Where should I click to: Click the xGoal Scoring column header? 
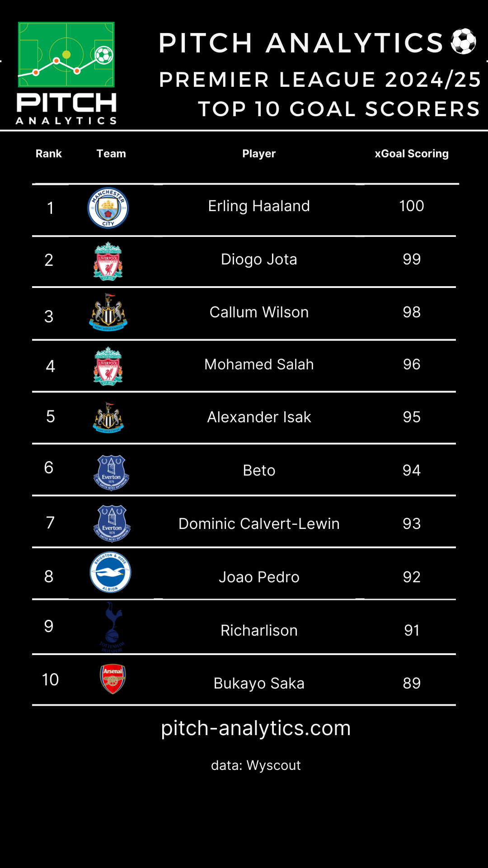(x=412, y=154)
